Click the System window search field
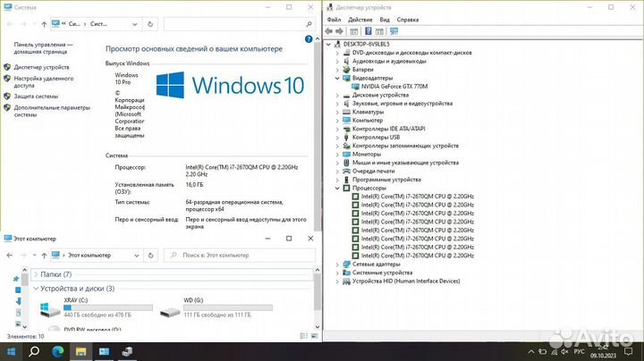Image resolution: width=644 pixels, height=361 pixels. (x=239, y=24)
